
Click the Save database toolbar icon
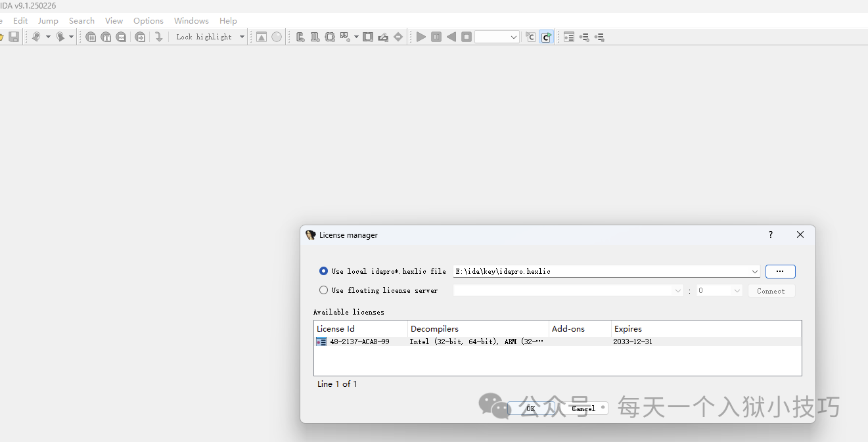[x=14, y=37]
